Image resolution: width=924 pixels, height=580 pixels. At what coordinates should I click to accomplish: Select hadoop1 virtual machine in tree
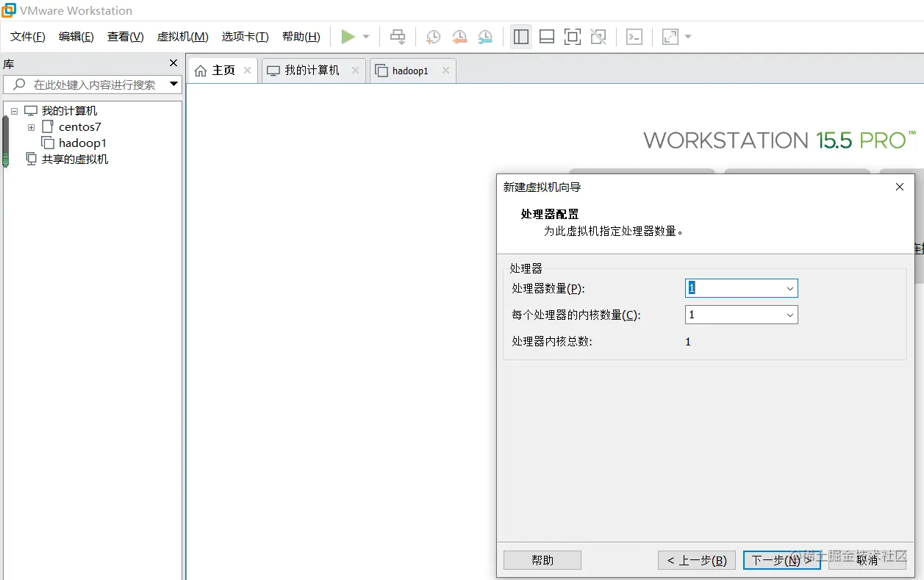(83, 143)
